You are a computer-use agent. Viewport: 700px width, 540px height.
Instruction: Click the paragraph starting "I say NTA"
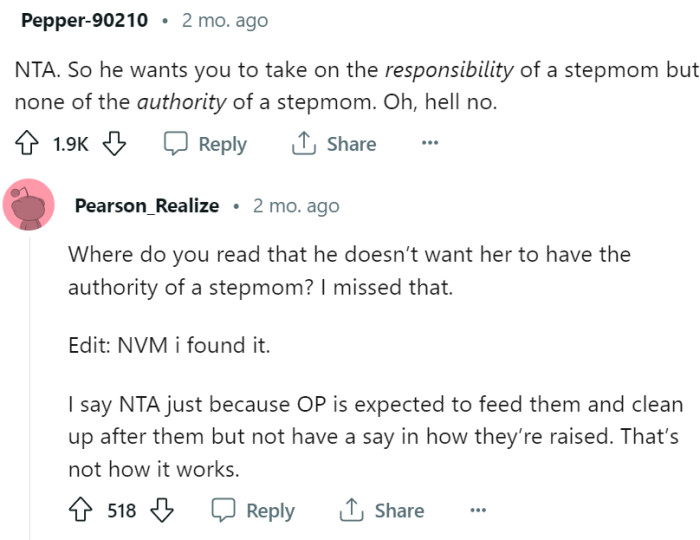(x=375, y=437)
